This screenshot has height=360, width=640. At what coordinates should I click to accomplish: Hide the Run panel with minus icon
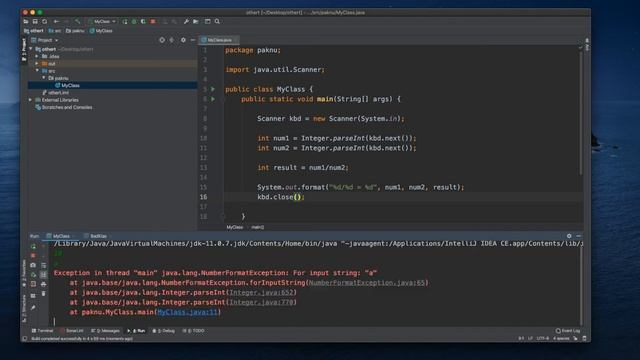[x=578, y=236]
